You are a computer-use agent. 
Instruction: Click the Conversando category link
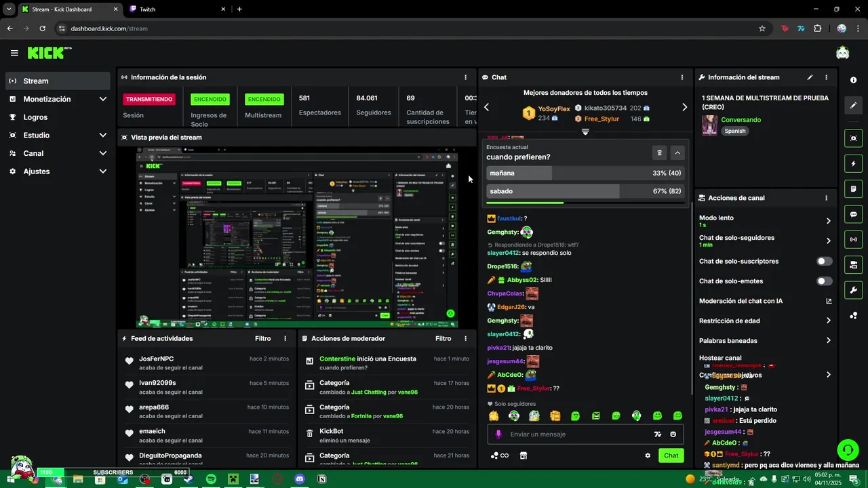(741, 120)
